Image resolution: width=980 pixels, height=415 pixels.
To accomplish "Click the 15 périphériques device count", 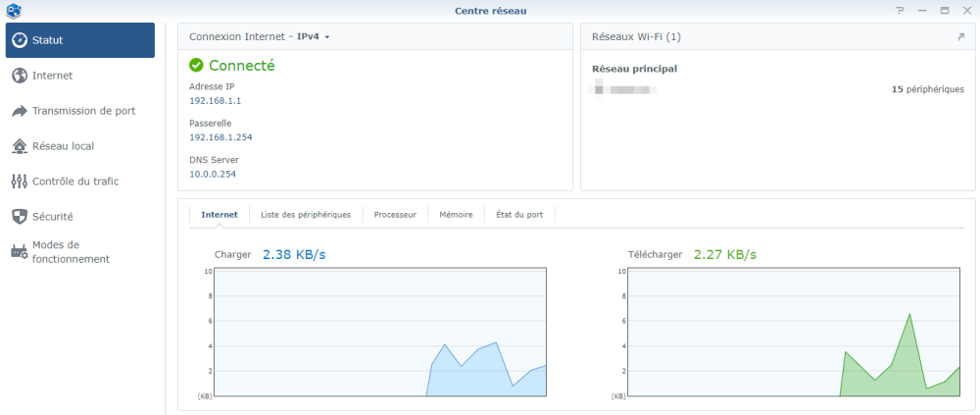I will [x=927, y=89].
